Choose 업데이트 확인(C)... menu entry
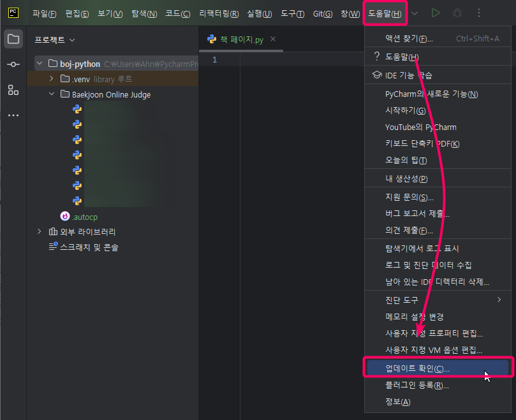This screenshot has height=420, width=516. (438, 368)
